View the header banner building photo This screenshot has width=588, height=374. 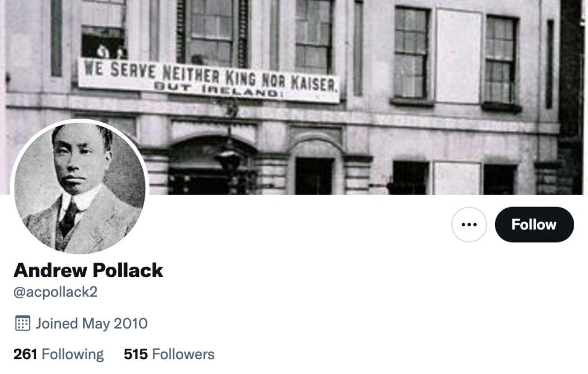(x=294, y=97)
